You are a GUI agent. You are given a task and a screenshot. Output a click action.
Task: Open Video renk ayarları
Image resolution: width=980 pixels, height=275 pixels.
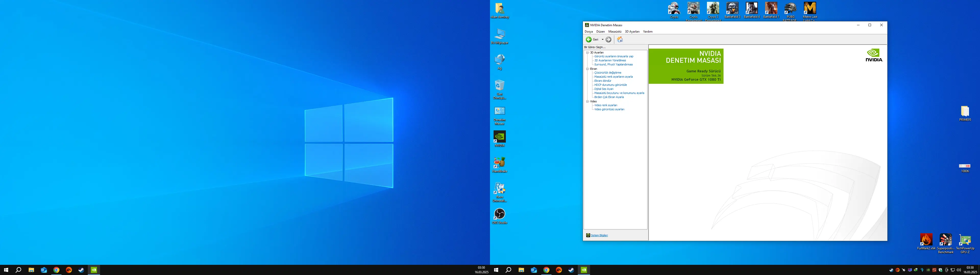pyautogui.click(x=606, y=105)
